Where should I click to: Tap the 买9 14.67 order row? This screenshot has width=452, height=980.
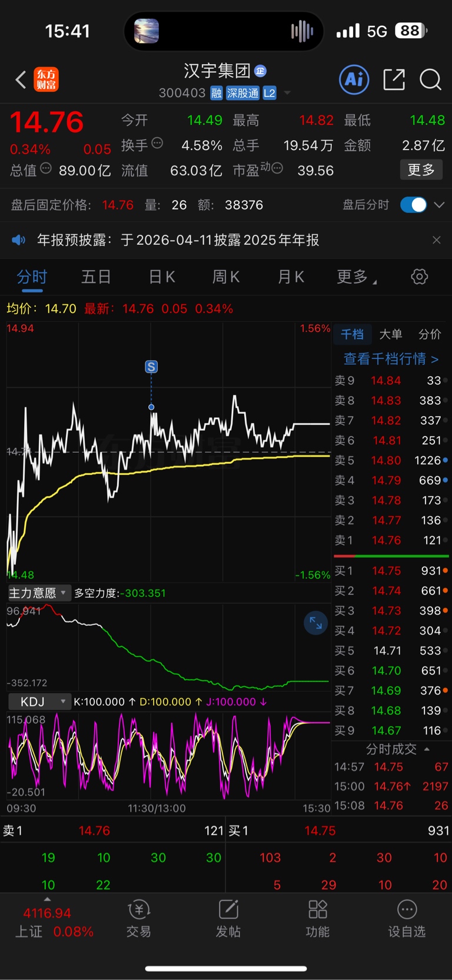391,730
